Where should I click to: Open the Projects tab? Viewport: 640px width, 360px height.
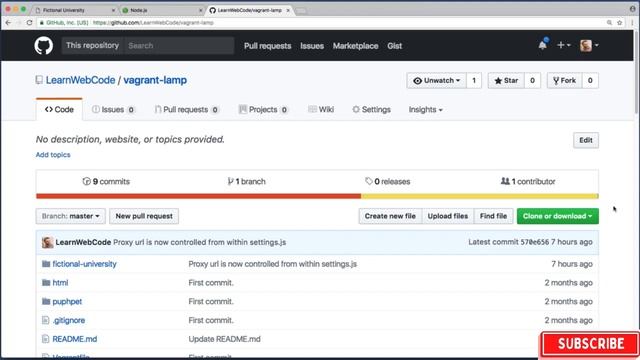(263, 109)
